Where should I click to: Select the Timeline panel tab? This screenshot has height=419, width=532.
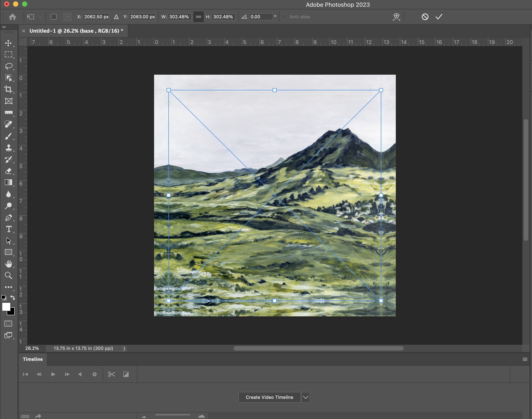coord(33,359)
